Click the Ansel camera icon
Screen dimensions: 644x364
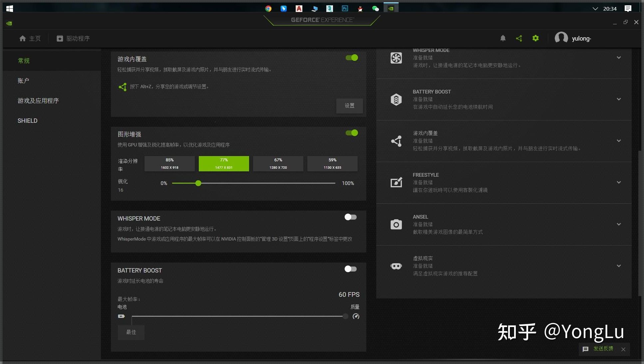tap(396, 224)
